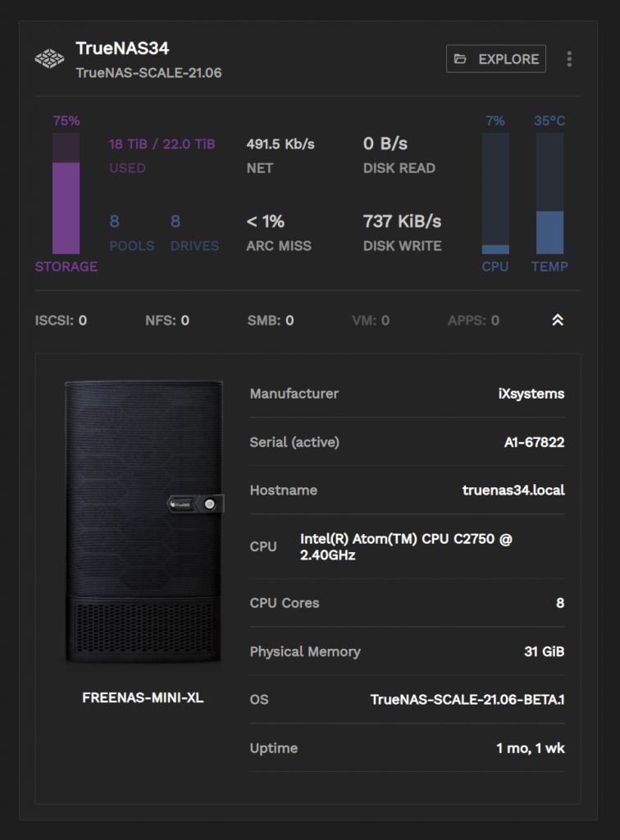Image resolution: width=620 pixels, height=840 pixels.
Task: Click the APPS: 0 count
Action: 473,321
